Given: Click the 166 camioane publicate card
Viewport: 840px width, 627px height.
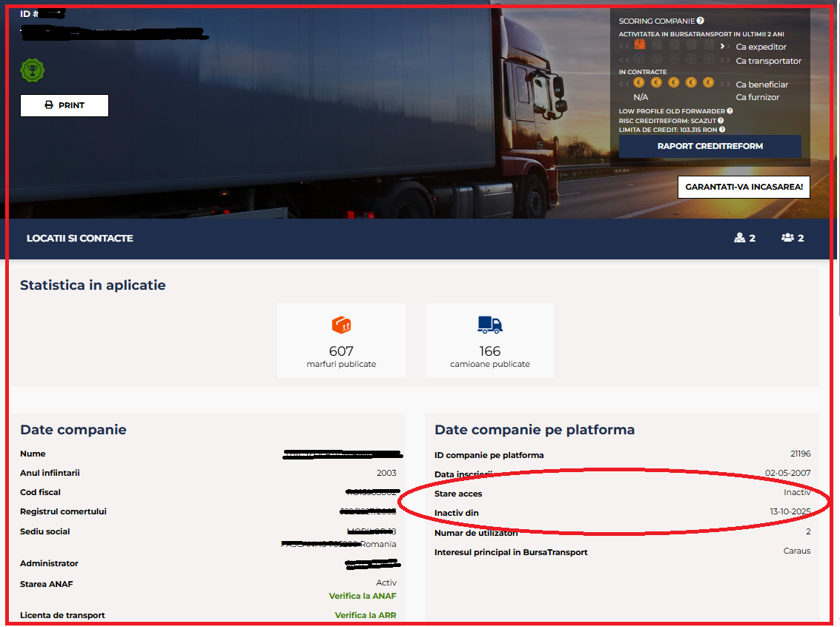Looking at the screenshot, I should 489,340.
